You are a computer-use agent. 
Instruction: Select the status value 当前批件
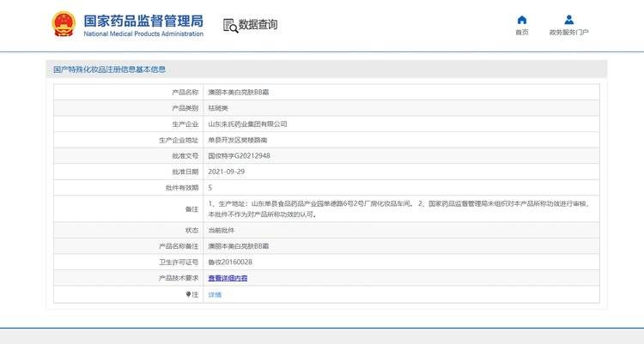(221, 230)
